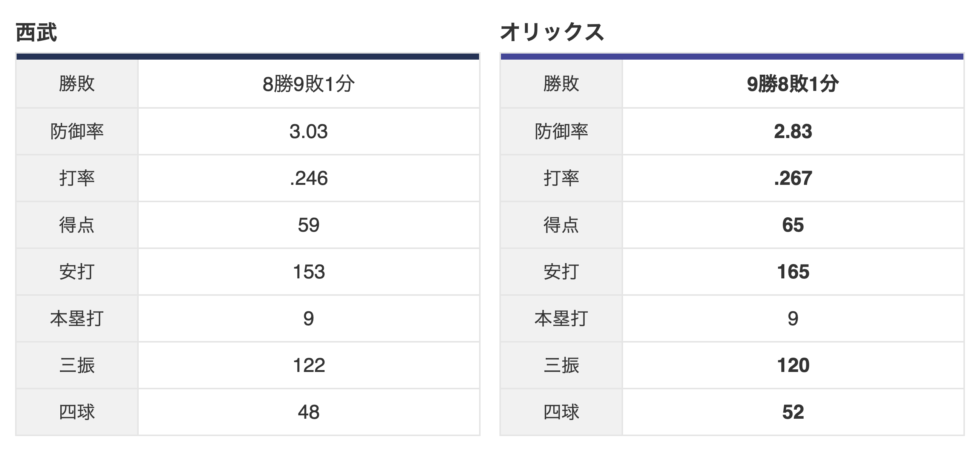The height and width of the screenshot is (464, 980).
Task: Click the dark navy Seibu header bar
Action: coord(248,57)
